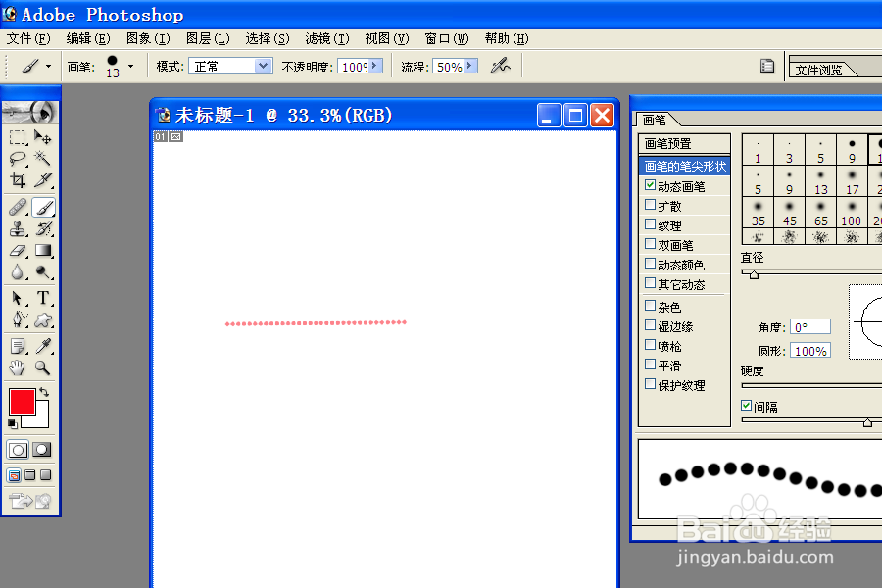Open the 滤镜 menu
Image resolution: width=882 pixels, height=588 pixels.
(326, 38)
